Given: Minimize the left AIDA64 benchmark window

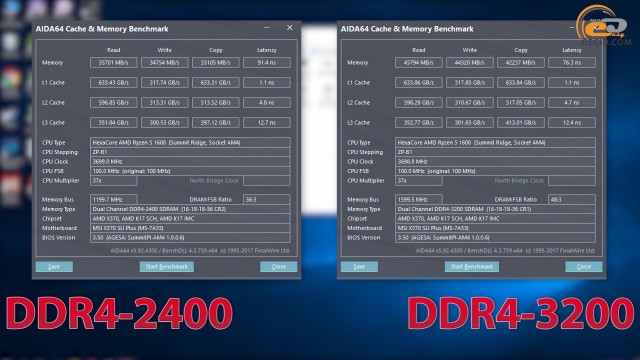Looking at the screenshot, I should 267,28.
